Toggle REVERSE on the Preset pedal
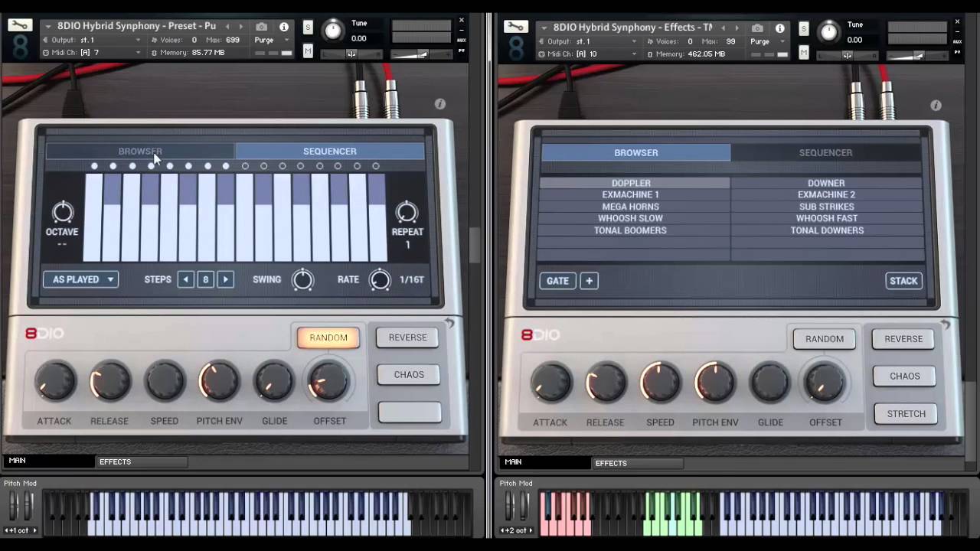Viewport: 980px width, 551px height. click(x=408, y=337)
